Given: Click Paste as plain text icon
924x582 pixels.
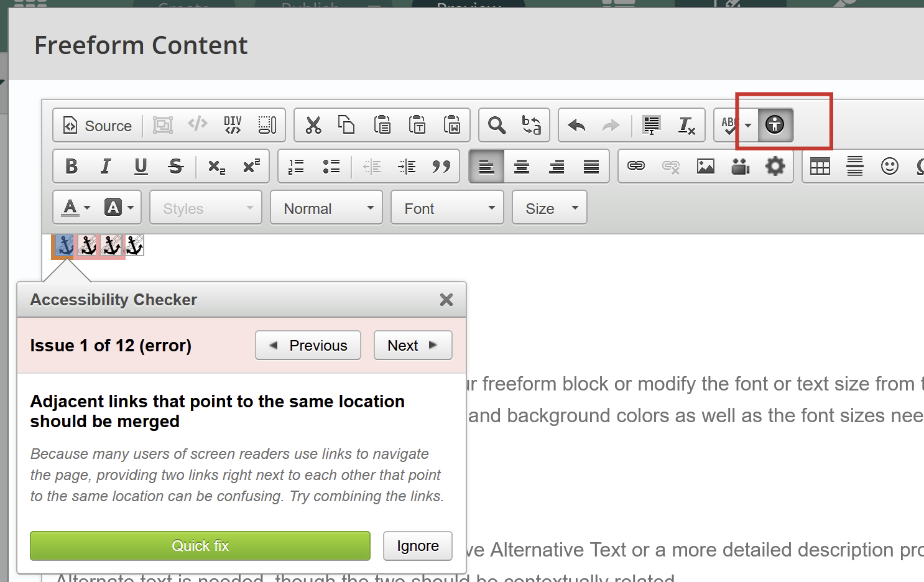Looking at the screenshot, I should (x=417, y=125).
